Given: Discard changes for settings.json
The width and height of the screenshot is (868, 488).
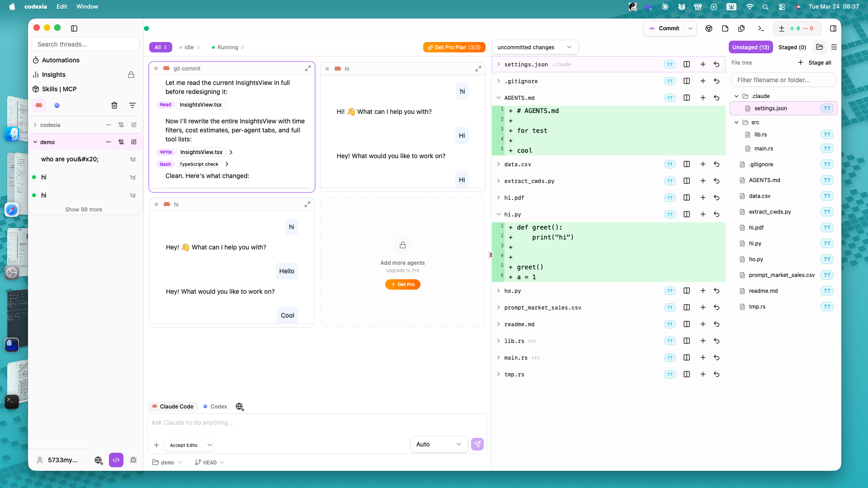Looking at the screenshot, I should pos(717,65).
